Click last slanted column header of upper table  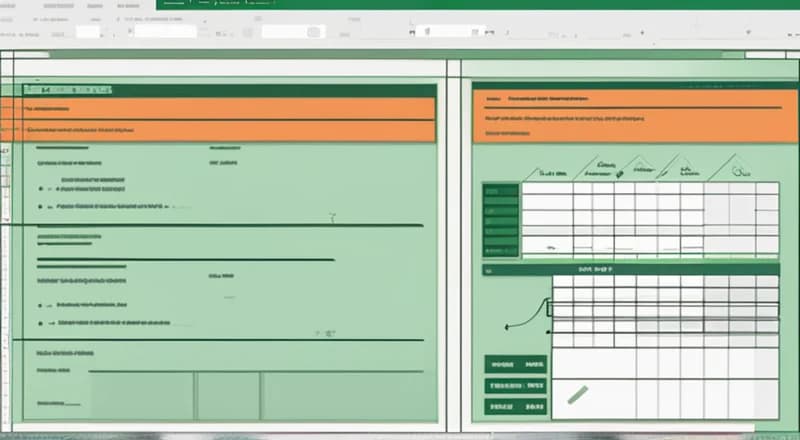742,169
